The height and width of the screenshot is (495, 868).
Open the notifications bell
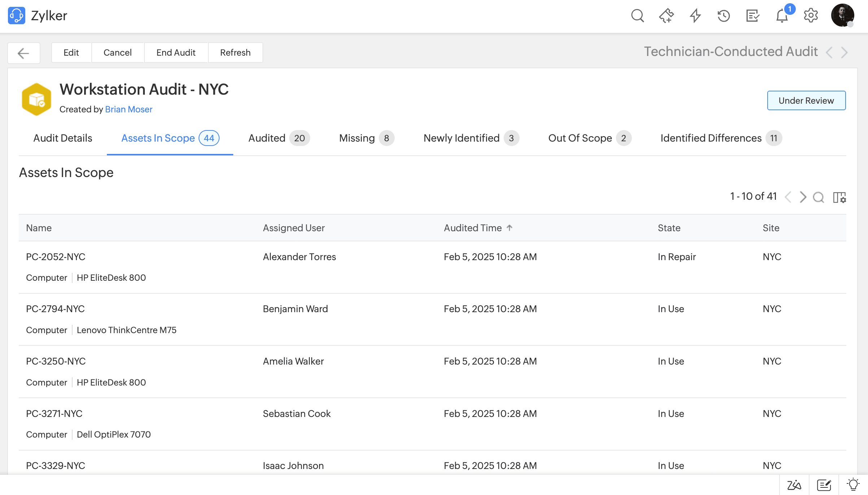click(782, 16)
